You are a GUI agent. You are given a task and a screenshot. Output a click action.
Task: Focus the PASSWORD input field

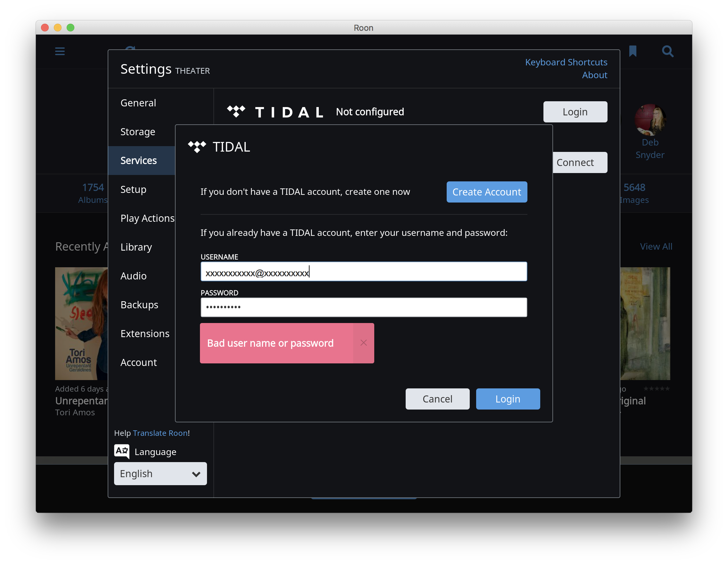[364, 307]
